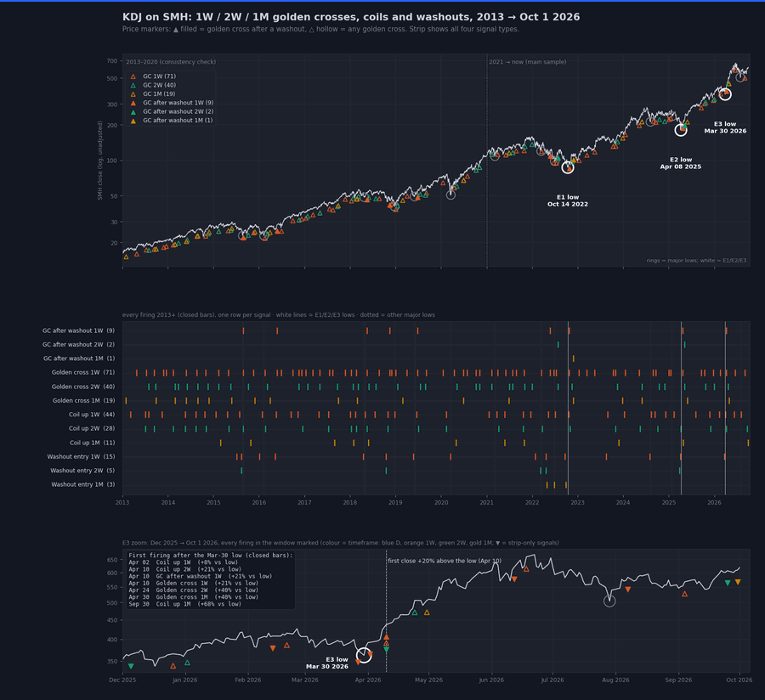Click the 'Washout entry 1M (3)' row label

coord(83,484)
